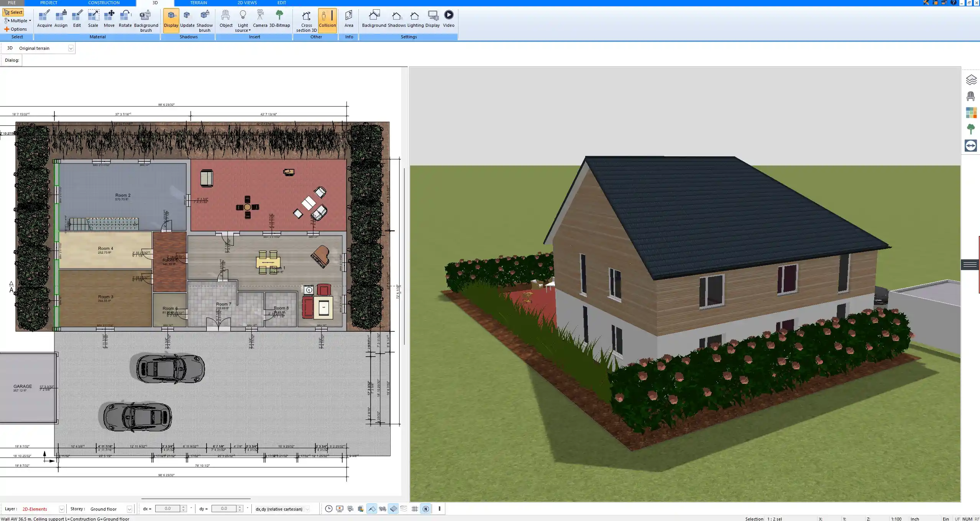
Task: Open the plants catalog in right sidebar
Action: point(971,129)
